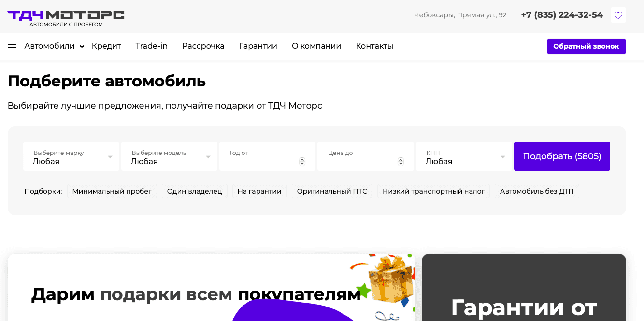644x321 pixels.
Task: Call via the +7 (835) 224-32-54 link
Action: pyautogui.click(x=561, y=15)
